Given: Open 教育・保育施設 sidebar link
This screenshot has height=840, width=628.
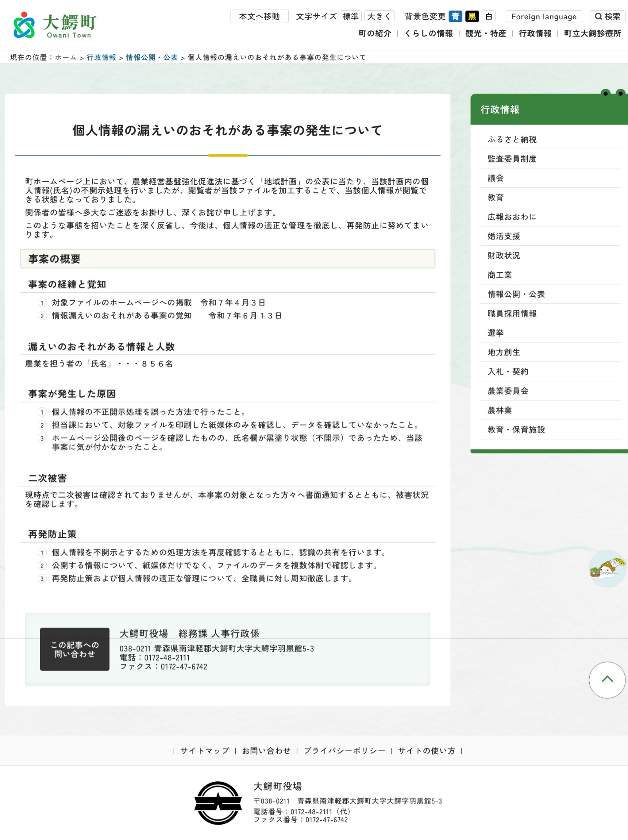Looking at the screenshot, I should coord(550,430).
